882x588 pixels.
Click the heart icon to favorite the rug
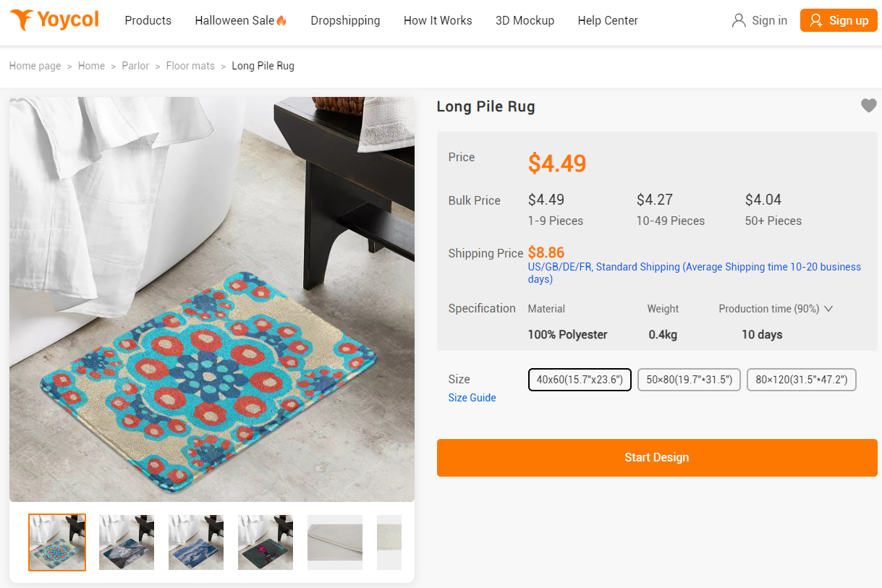868,106
